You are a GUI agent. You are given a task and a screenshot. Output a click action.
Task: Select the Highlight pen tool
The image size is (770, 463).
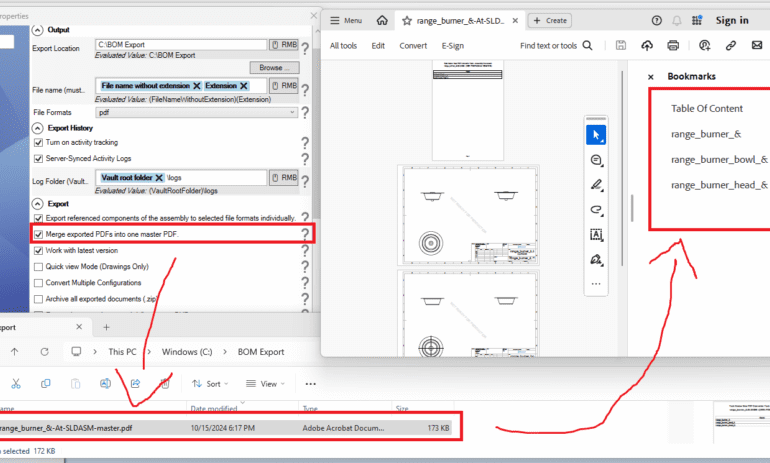[596, 185]
